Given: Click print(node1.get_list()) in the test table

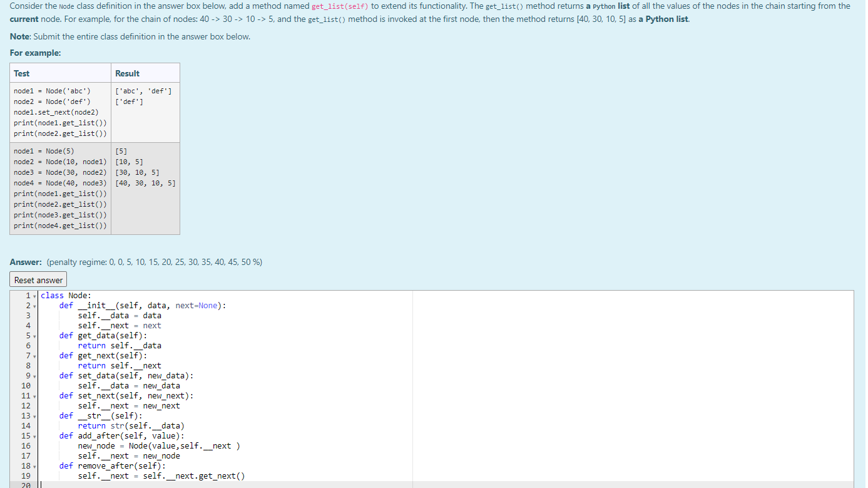Looking at the screenshot, I should pyautogui.click(x=59, y=122).
